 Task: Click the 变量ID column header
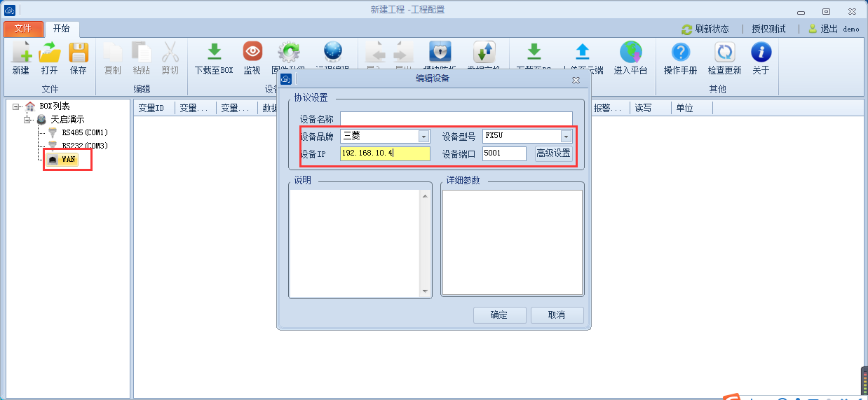pyautogui.click(x=154, y=108)
